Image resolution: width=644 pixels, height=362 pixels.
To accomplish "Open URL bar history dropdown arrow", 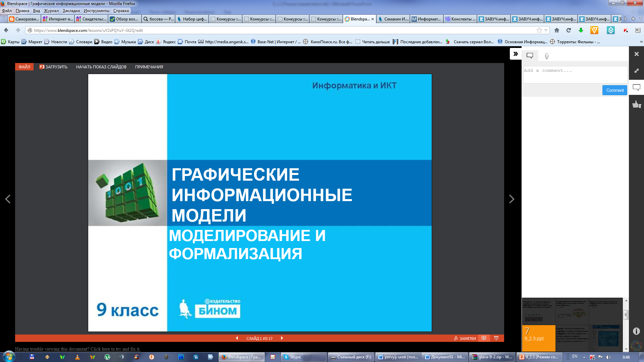I will (x=546, y=30).
